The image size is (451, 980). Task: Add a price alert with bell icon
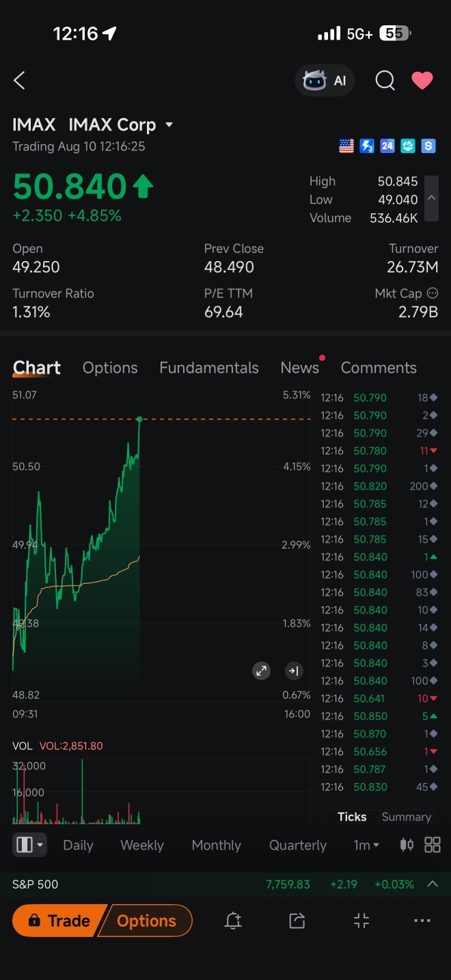point(233,921)
